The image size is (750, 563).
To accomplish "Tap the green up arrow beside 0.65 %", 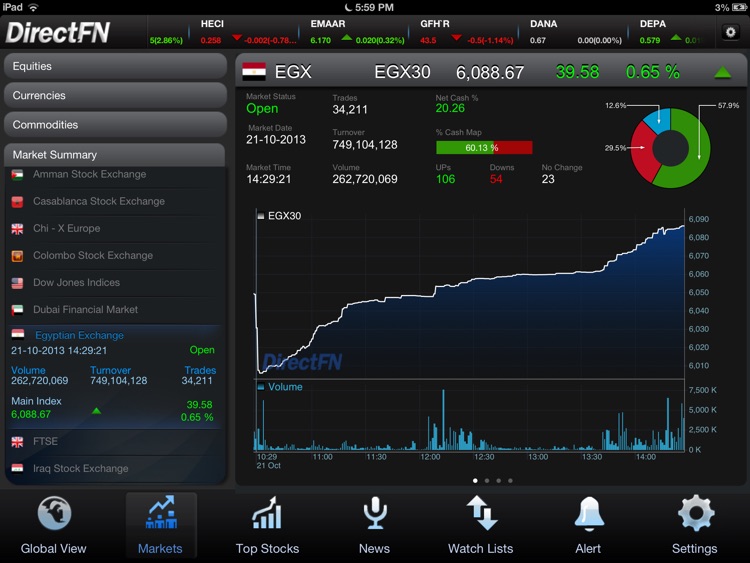I will point(722,72).
